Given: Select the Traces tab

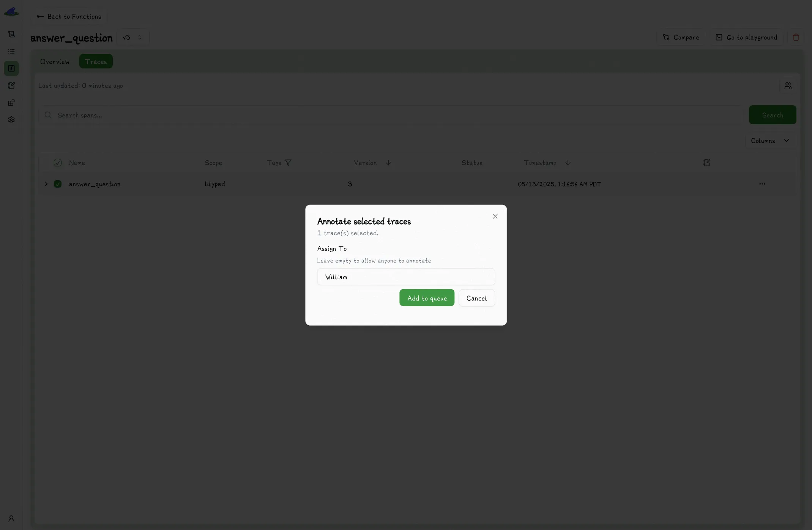Looking at the screenshot, I should (x=96, y=61).
